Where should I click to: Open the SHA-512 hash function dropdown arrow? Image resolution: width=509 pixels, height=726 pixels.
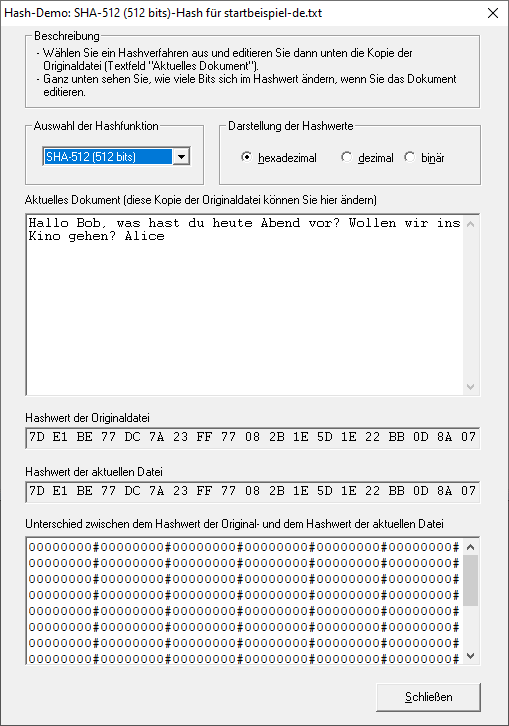181,157
